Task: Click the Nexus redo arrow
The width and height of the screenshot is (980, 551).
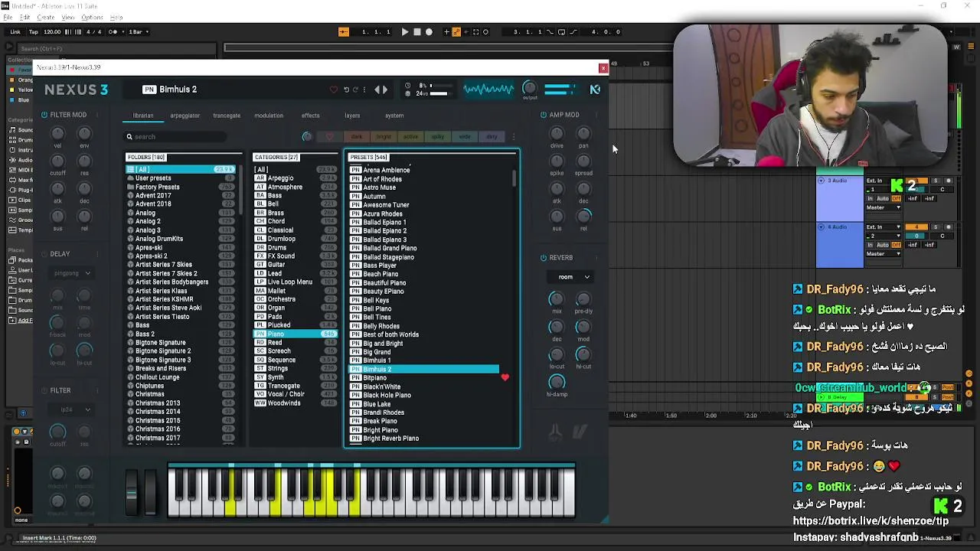Action: pos(356,90)
